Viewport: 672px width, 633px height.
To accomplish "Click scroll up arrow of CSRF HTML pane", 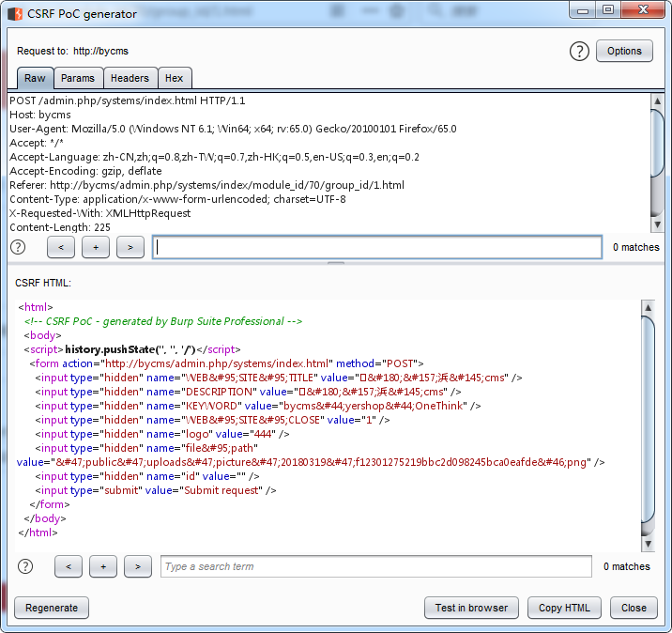I will point(648,307).
